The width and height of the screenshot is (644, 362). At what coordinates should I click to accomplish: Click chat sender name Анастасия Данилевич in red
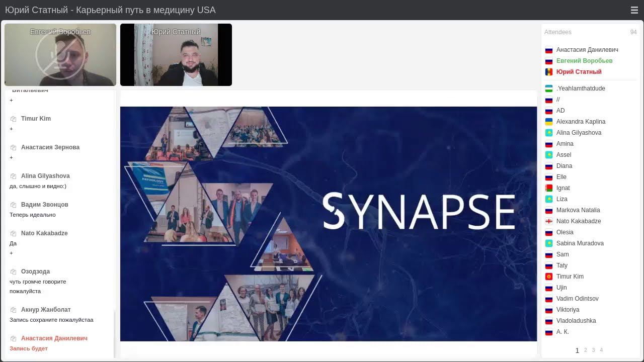(x=54, y=338)
